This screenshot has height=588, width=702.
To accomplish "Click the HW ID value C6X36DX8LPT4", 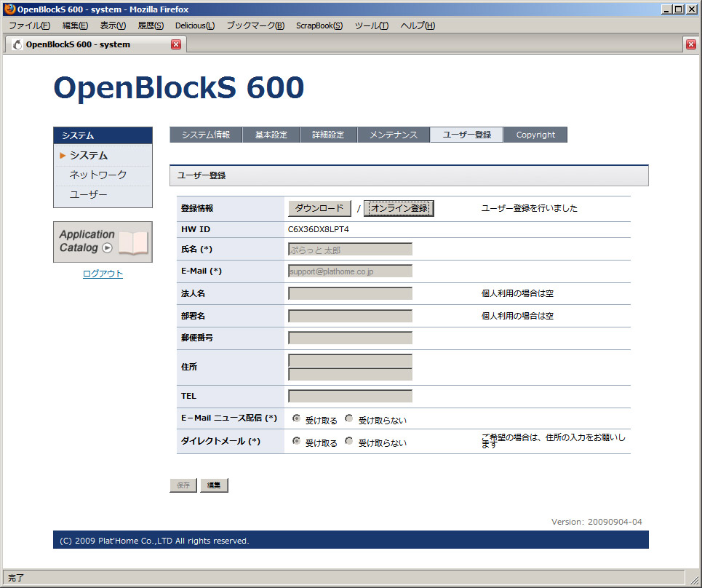I will click(319, 229).
